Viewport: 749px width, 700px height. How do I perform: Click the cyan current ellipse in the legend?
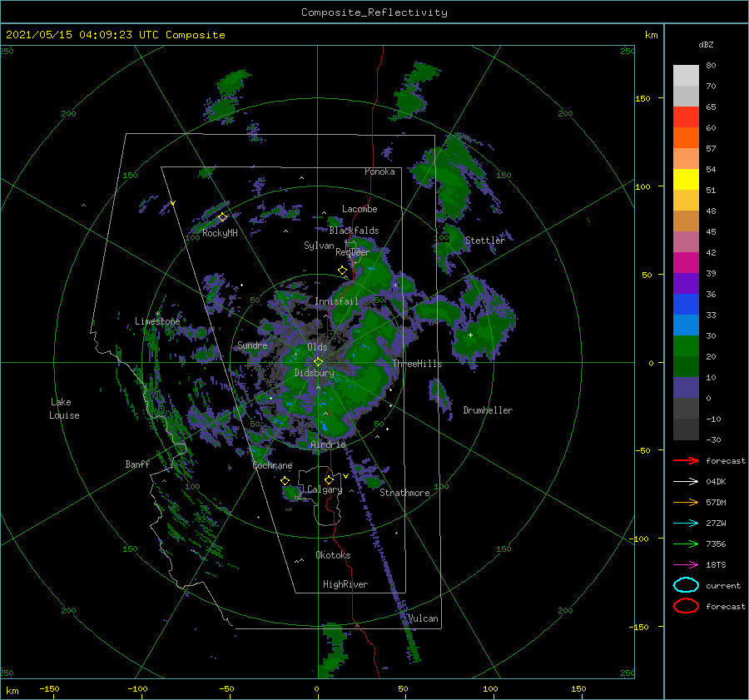[686, 585]
